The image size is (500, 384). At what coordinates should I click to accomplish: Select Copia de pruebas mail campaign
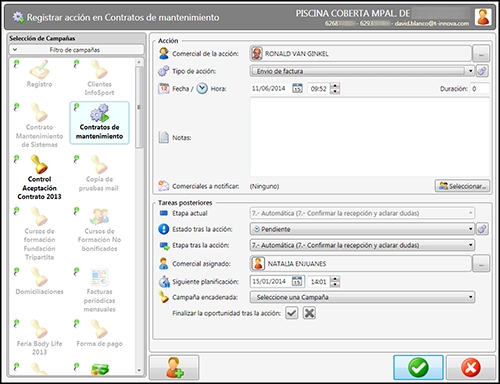point(99,173)
